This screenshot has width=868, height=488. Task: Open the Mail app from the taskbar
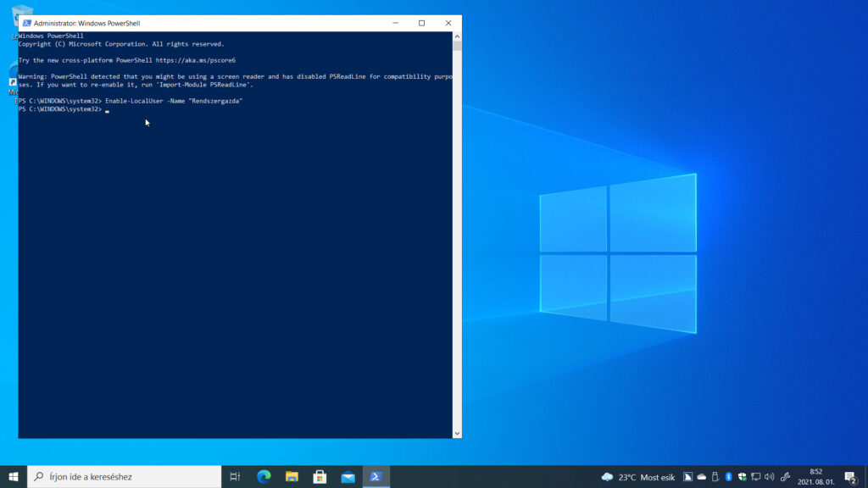(x=348, y=476)
